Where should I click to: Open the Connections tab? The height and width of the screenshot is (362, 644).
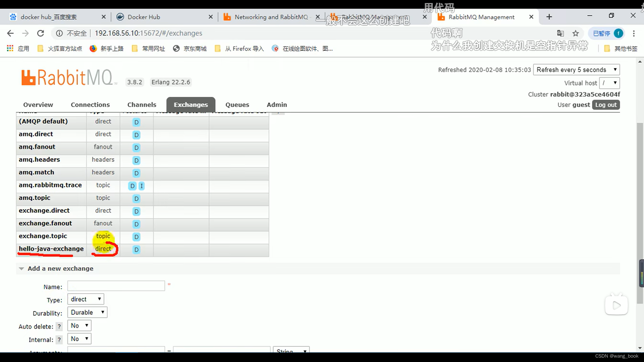pos(90,105)
